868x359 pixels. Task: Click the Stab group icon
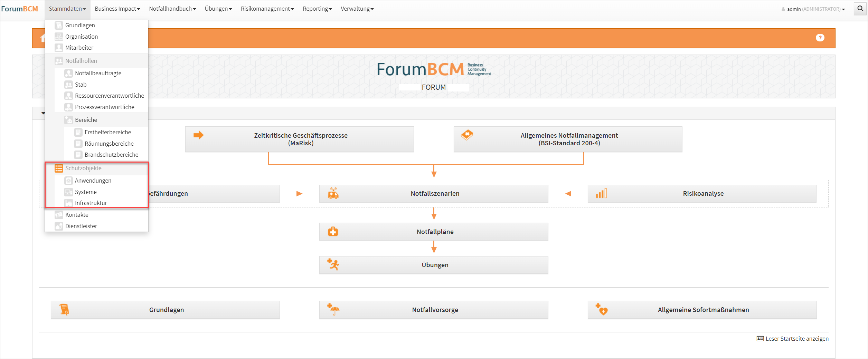coord(68,85)
